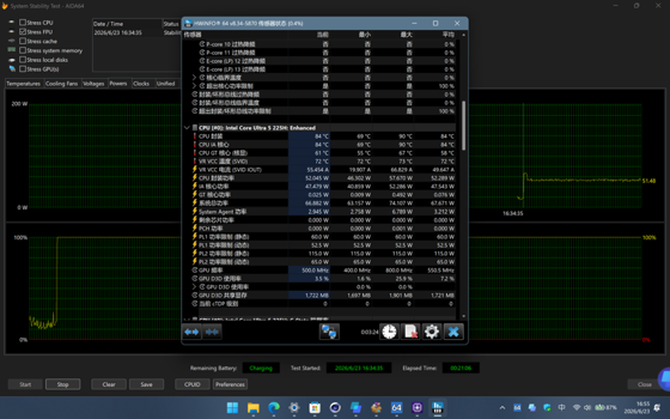
Task: Launch Microsoft Edge from taskbar
Action: pos(274,408)
